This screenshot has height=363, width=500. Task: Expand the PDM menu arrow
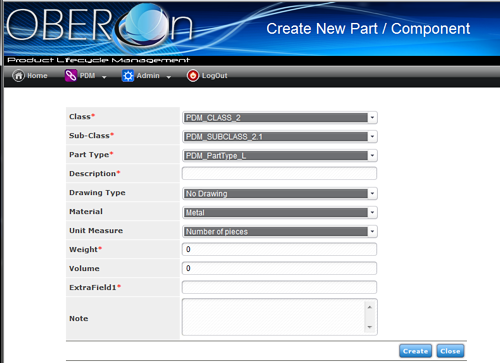pyautogui.click(x=104, y=77)
